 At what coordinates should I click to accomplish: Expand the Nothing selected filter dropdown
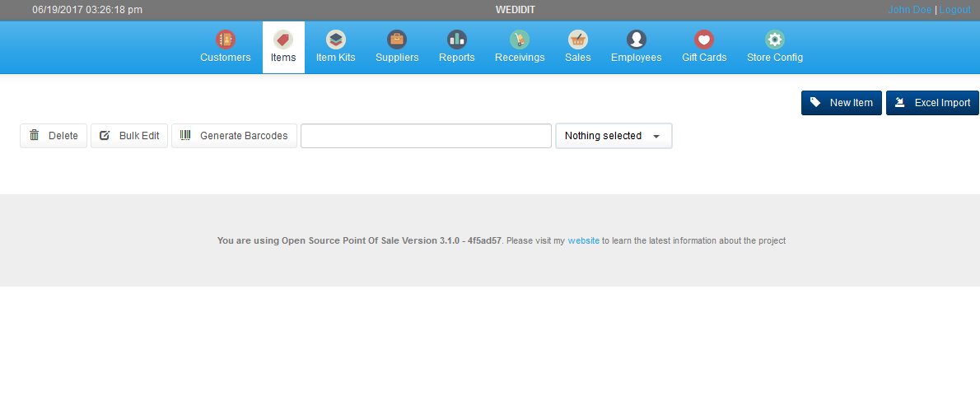pos(614,136)
